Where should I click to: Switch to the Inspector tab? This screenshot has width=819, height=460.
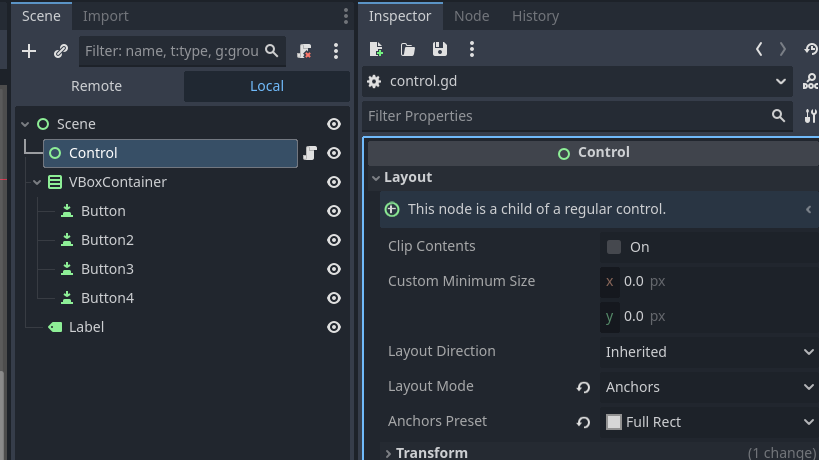tap(400, 16)
